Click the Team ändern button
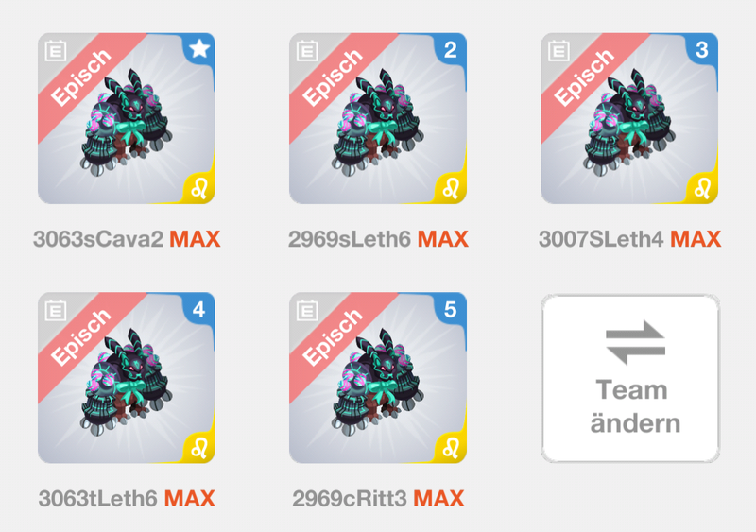 (630, 378)
